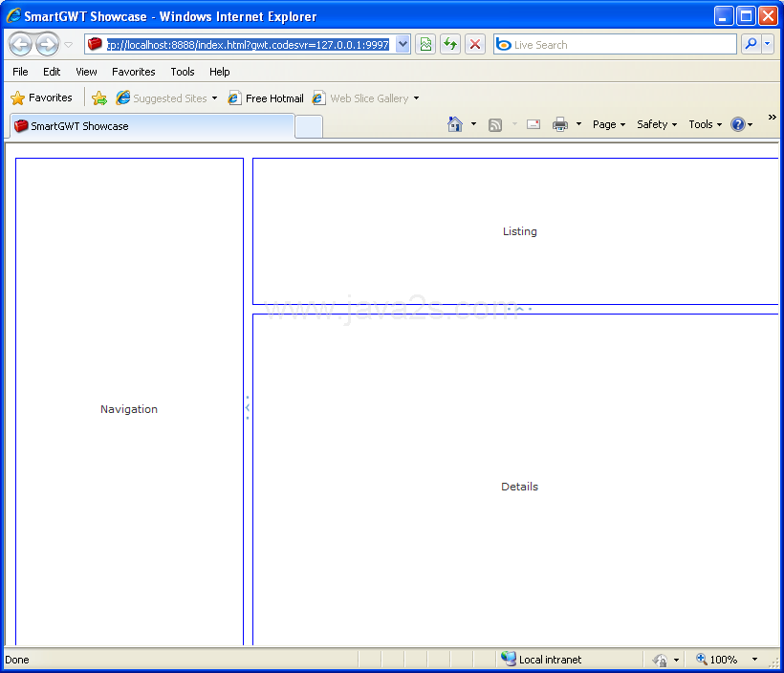Image resolution: width=784 pixels, height=673 pixels.
Task: Open the Web Slice Gallery link
Action: (x=360, y=98)
